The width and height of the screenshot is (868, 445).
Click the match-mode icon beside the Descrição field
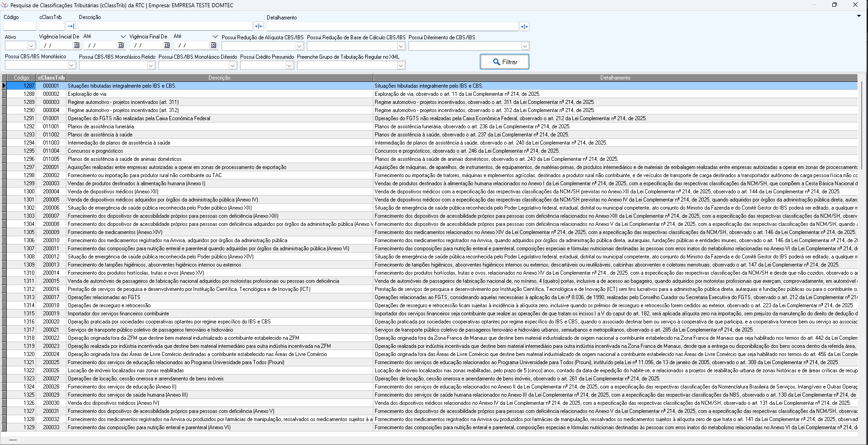258,26
